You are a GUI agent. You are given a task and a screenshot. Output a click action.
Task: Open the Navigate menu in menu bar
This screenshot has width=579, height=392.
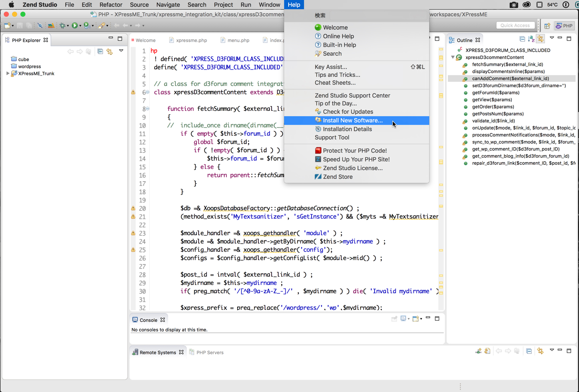168,5
